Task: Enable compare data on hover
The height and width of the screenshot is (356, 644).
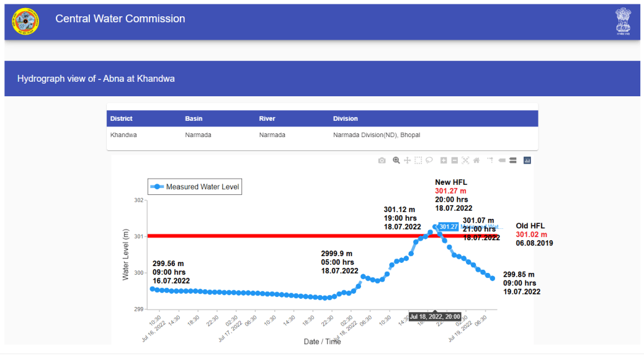Action: click(513, 160)
